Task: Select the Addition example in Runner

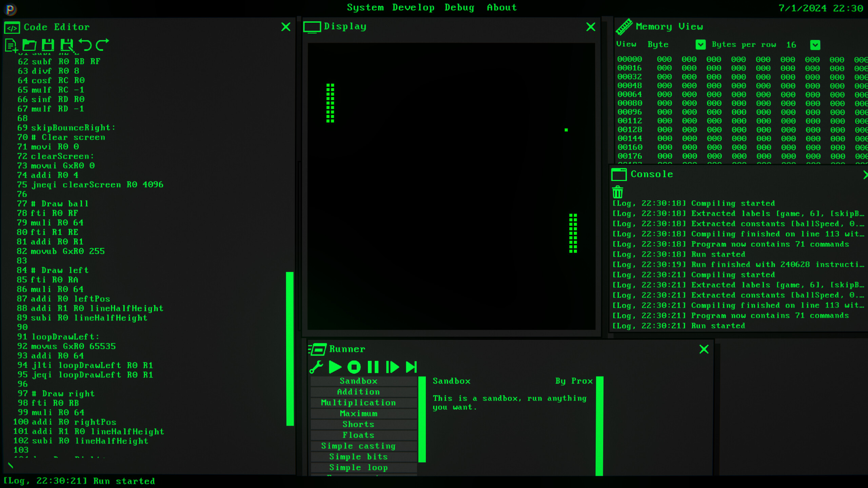Action: click(359, 392)
